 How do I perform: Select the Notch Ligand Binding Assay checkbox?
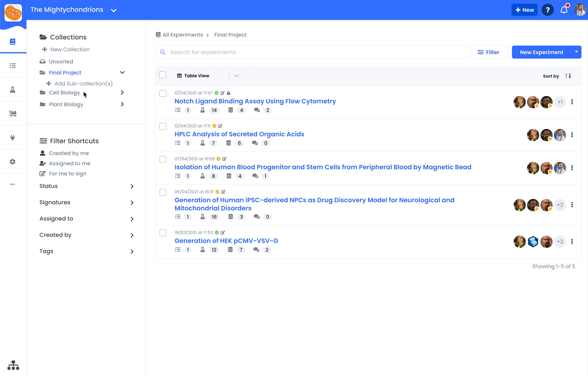tap(163, 93)
